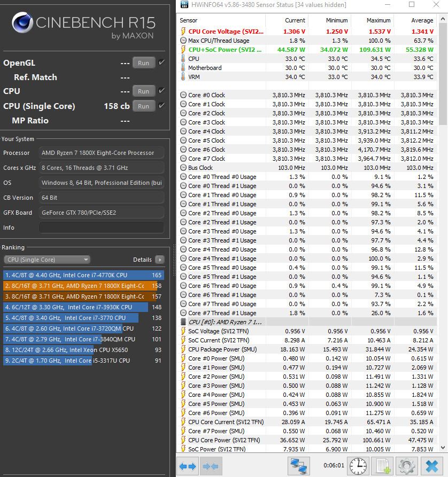This screenshot has width=448, height=477.
Task: Select the Intel Xeon X5650 ranking row
Action: click(x=84, y=350)
